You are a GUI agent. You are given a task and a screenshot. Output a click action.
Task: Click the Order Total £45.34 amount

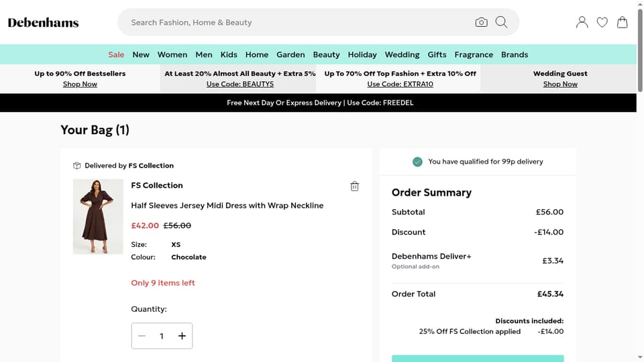click(550, 294)
